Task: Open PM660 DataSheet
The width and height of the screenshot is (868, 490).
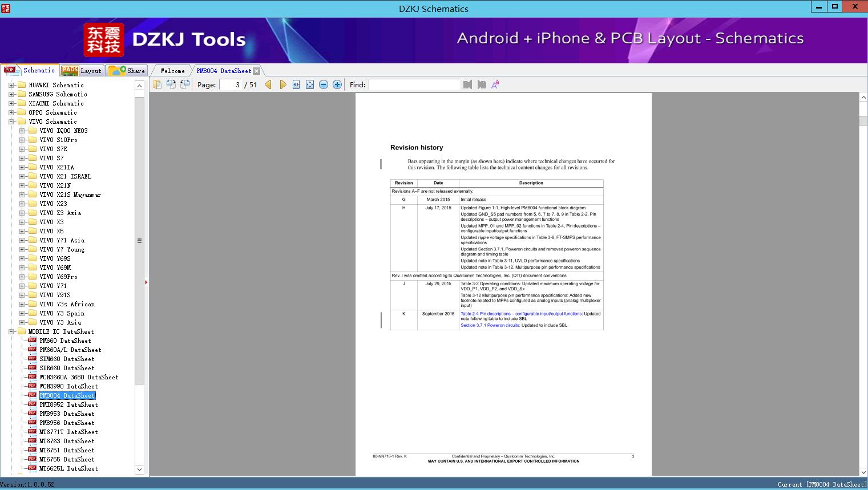Action: [65, 341]
